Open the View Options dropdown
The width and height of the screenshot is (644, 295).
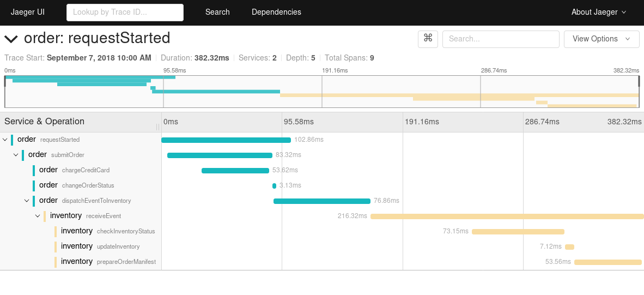pos(601,39)
